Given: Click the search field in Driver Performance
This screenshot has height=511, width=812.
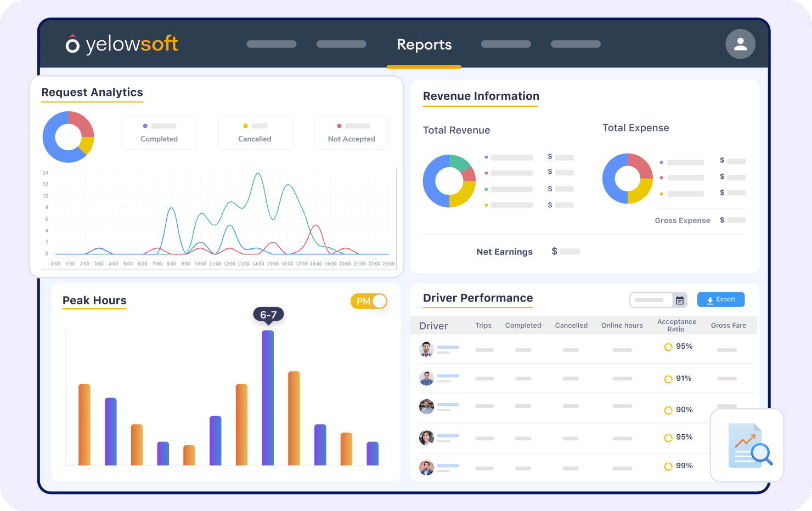Looking at the screenshot, I should 652,300.
